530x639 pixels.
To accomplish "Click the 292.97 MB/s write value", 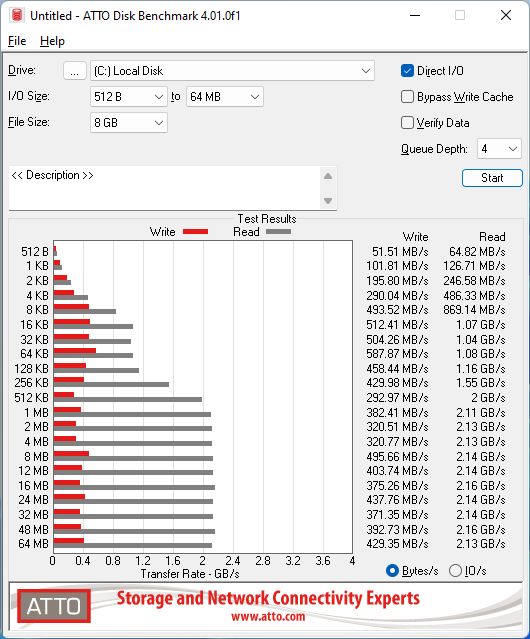I will click(397, 397).
